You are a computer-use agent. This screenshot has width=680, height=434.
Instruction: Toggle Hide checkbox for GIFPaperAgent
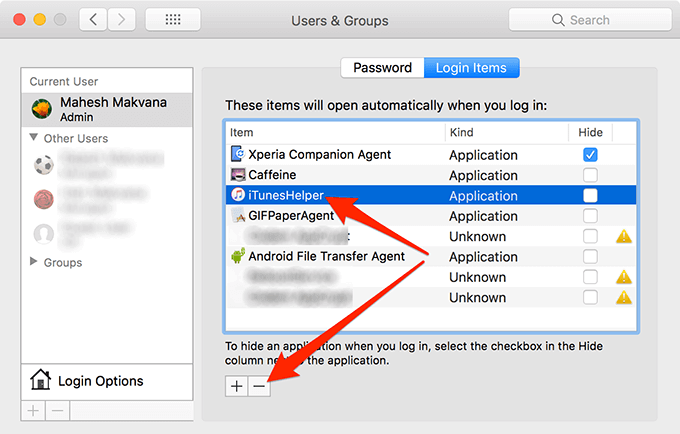(x=590, y=215)
